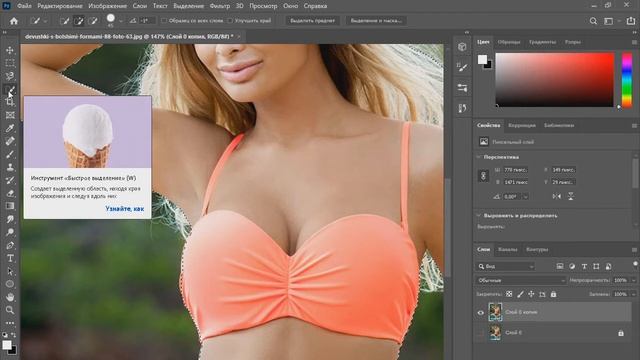Choose Subtract from Selection mode
Screen dimensions: 640x360
[93, 21]
